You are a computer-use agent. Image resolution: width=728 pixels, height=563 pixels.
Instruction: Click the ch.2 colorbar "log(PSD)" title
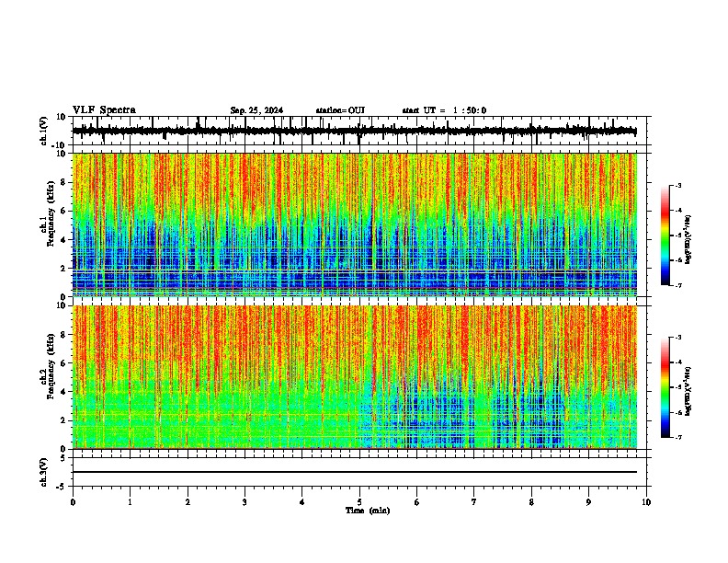(x=688, y=391)
